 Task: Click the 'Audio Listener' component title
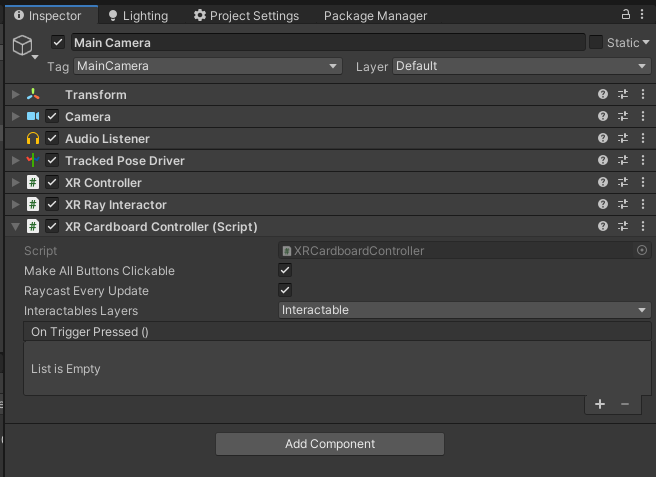[x=107, y=138]
